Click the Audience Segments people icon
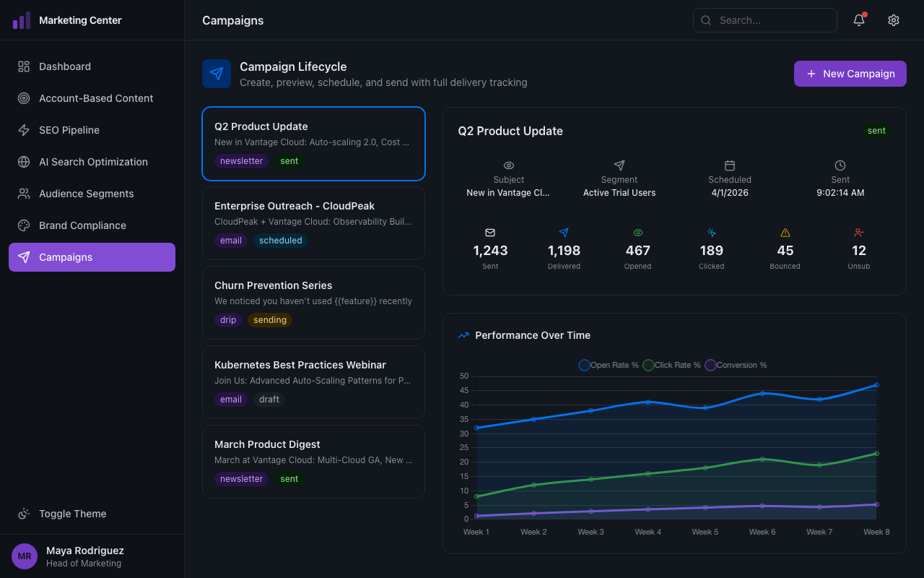Viewport: 924px width, 578px height. tap(24, 194)
